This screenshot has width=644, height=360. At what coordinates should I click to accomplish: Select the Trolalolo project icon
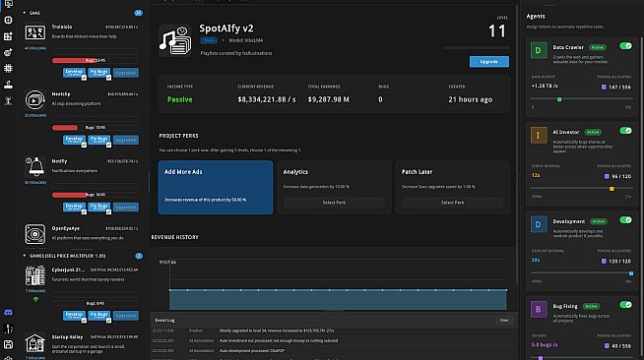coord(34,32)
